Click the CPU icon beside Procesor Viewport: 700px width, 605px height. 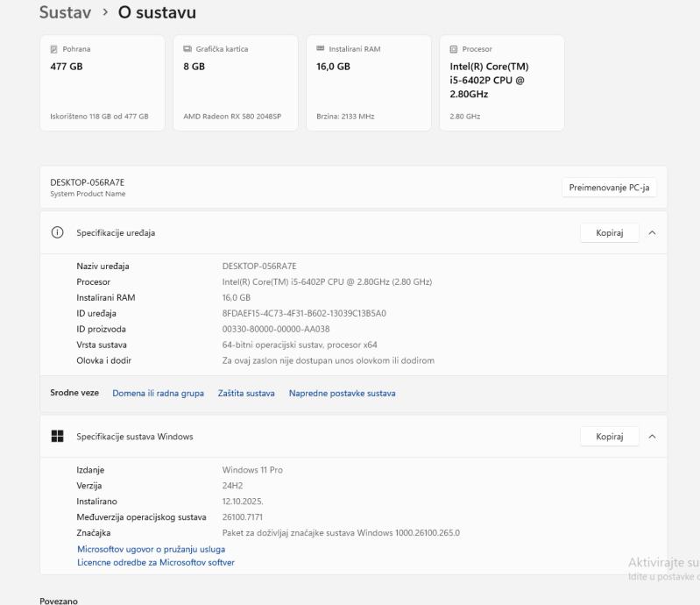pos(454,49)
